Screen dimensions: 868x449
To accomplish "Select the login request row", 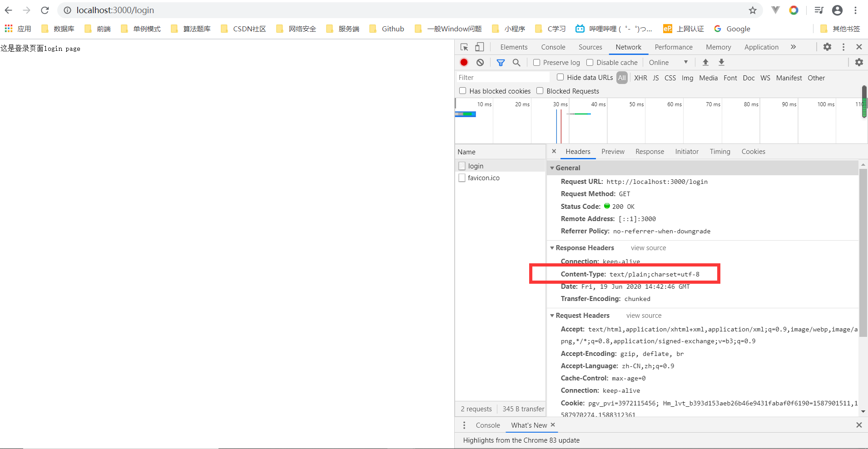I will (500, 166).
